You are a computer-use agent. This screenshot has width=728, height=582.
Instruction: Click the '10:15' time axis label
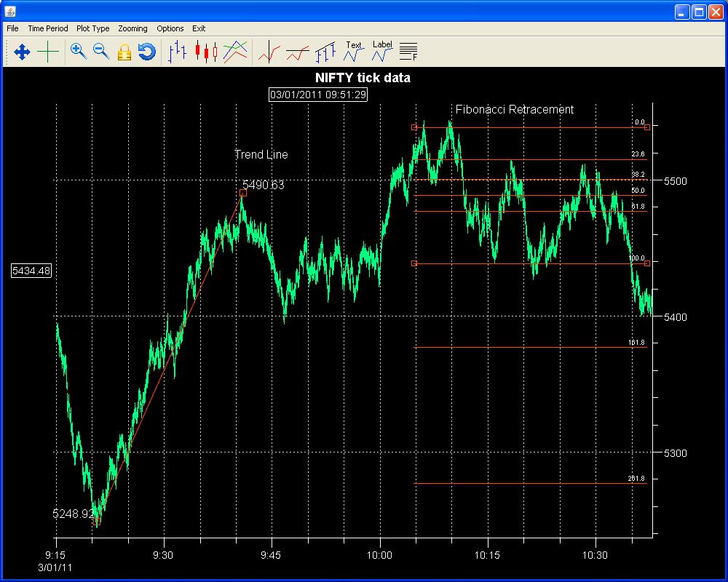(488, 554)
